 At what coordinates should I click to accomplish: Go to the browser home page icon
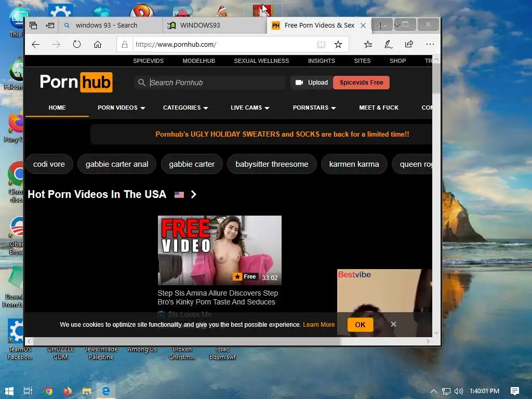click(x=98, y=45)
